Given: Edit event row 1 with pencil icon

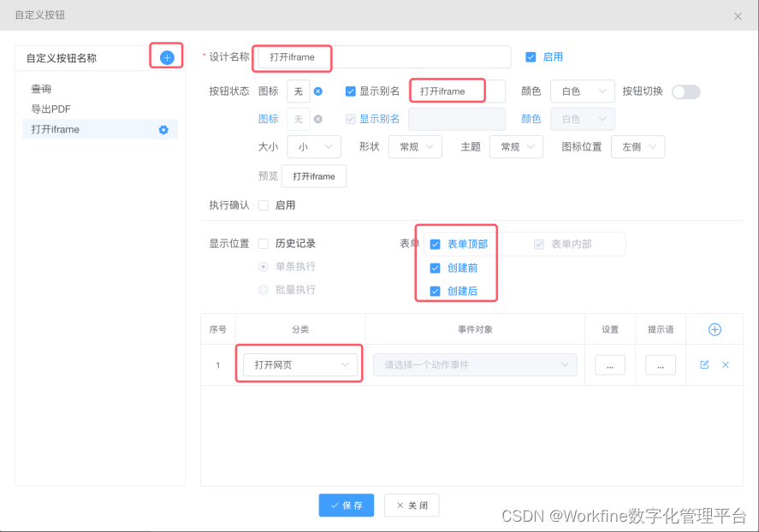Looking at the screenshot, I should click(704, 364).
